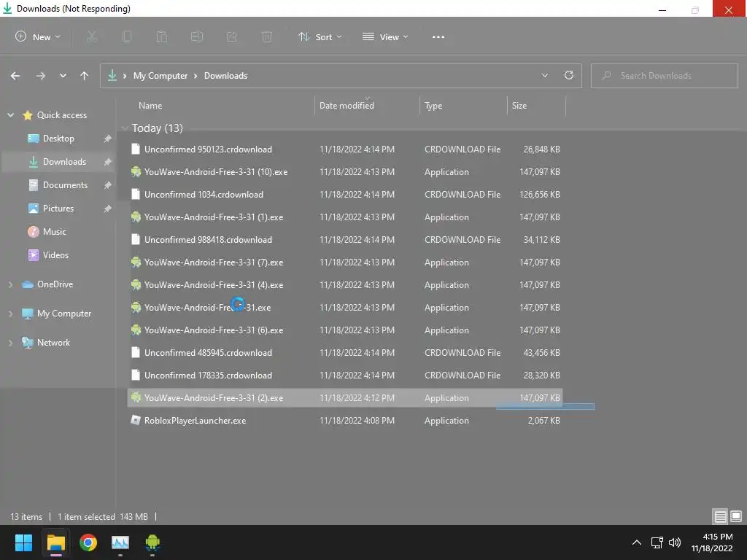Select Desktop in Quick access
This screenshot has width=747, height=560.
pyautogui.click(x=58, y=139)
